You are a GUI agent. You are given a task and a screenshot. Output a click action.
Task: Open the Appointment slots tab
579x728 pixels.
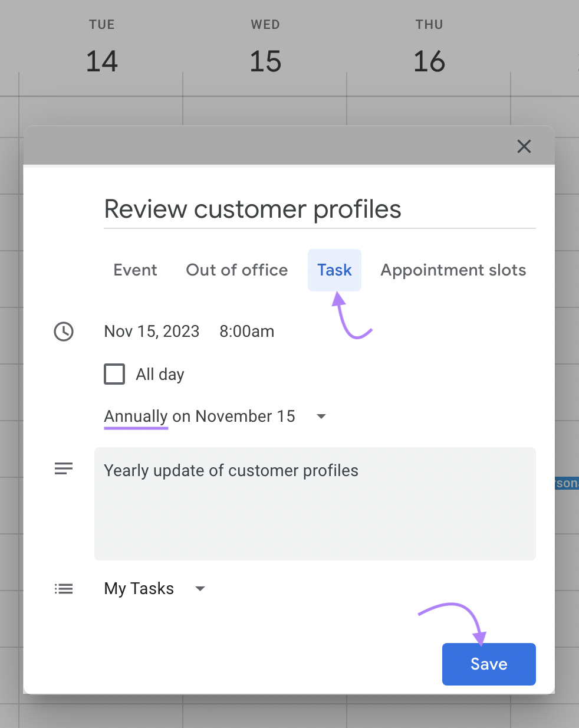coord(453,270)
